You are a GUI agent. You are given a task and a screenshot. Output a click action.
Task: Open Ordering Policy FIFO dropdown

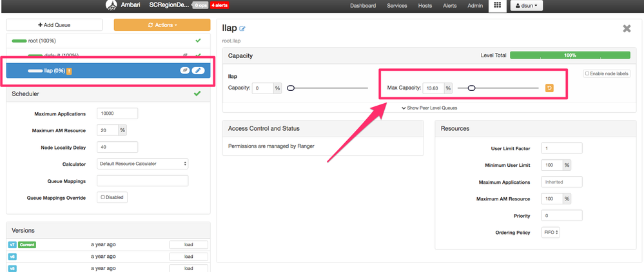click(x=551, y=233)
